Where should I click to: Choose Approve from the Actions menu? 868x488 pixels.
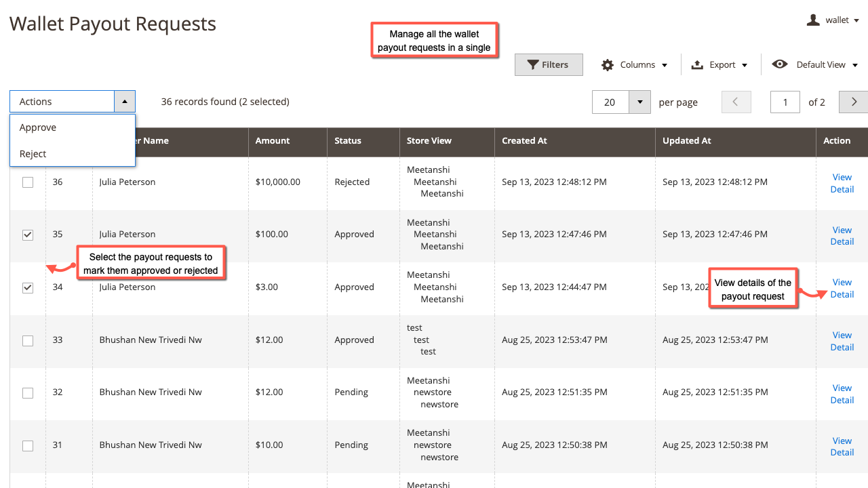click(x=38, y=127)
